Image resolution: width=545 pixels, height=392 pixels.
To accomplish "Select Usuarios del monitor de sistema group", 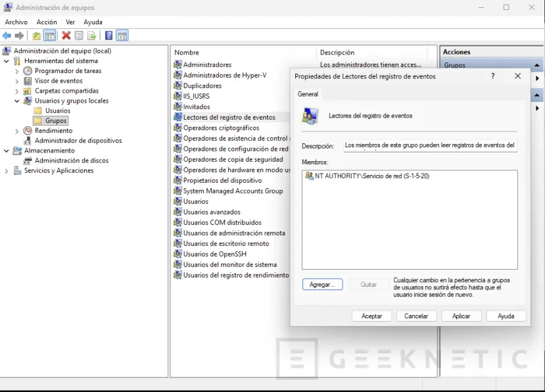I will [229, 264].
